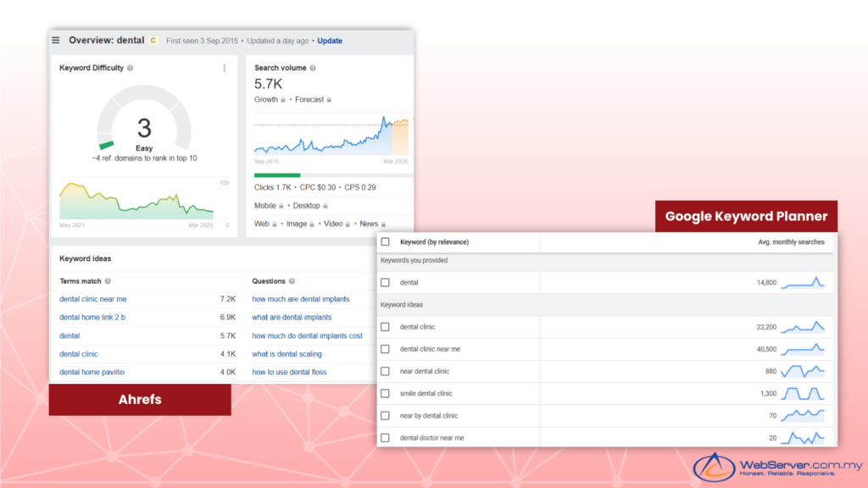This screenshot has width=868, height=488.
Task: Click the 'Keywords you provided' section label
Action: pyautogui.click(x=414, y=260)
